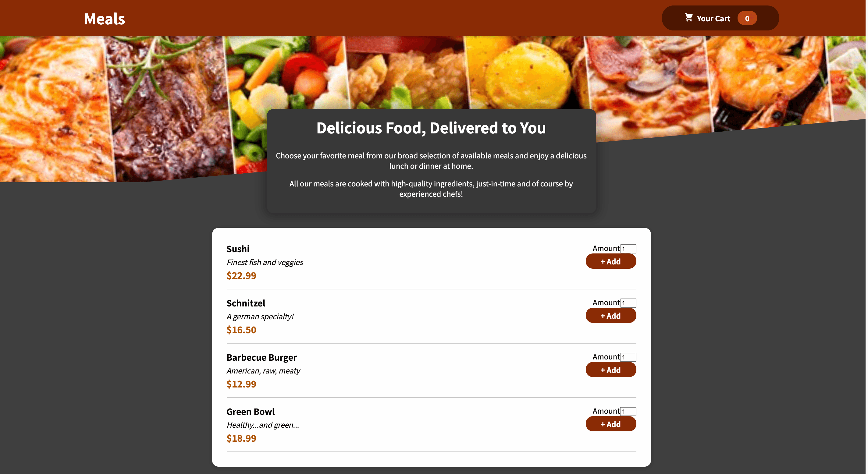868x474 pixels.
Task: Click the Meals site title
Action: point(105,19)
